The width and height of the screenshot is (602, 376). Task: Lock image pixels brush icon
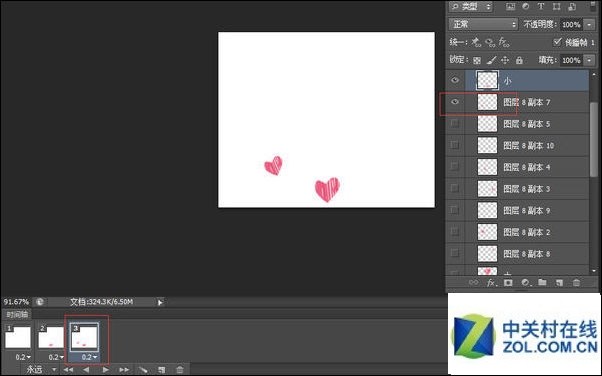pyautogui.click(x=491, y=60)
